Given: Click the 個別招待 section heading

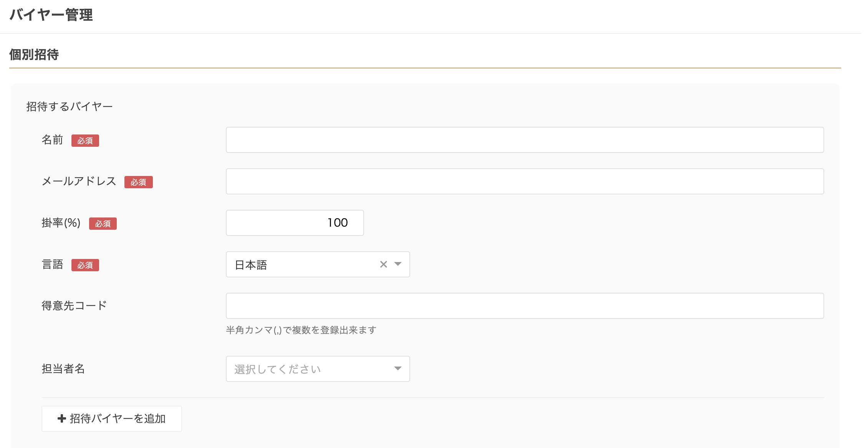Looking at the screenshot, I should [34, 55].
